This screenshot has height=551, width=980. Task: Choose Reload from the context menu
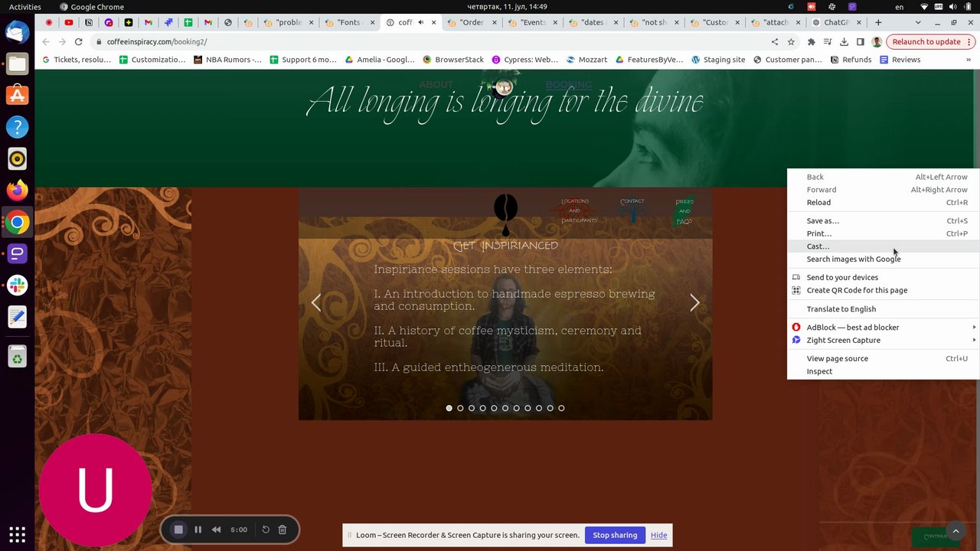pyautogui.click(x=884, y=203)
